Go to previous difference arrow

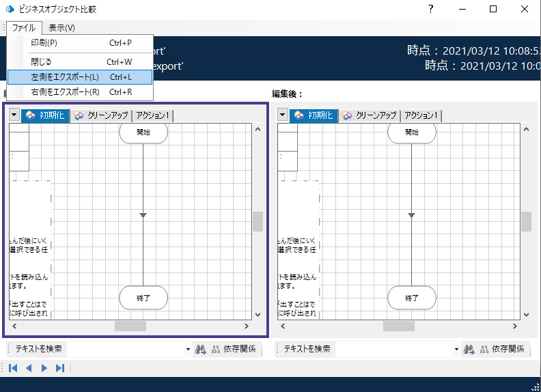29,368
